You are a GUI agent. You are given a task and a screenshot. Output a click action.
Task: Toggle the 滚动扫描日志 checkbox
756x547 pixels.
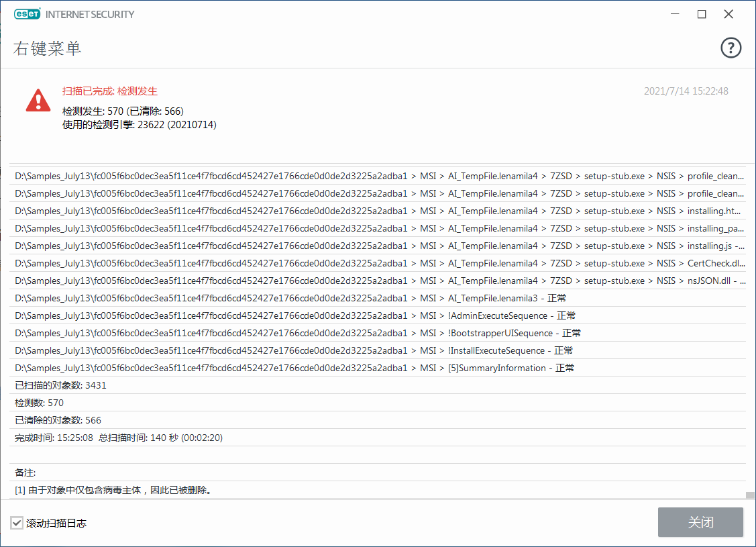[17, 523]
